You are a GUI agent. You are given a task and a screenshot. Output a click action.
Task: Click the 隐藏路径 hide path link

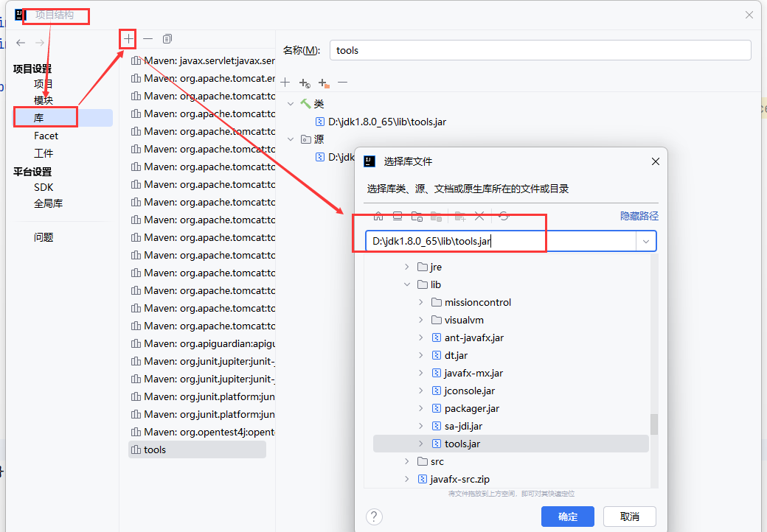[639, 216]
